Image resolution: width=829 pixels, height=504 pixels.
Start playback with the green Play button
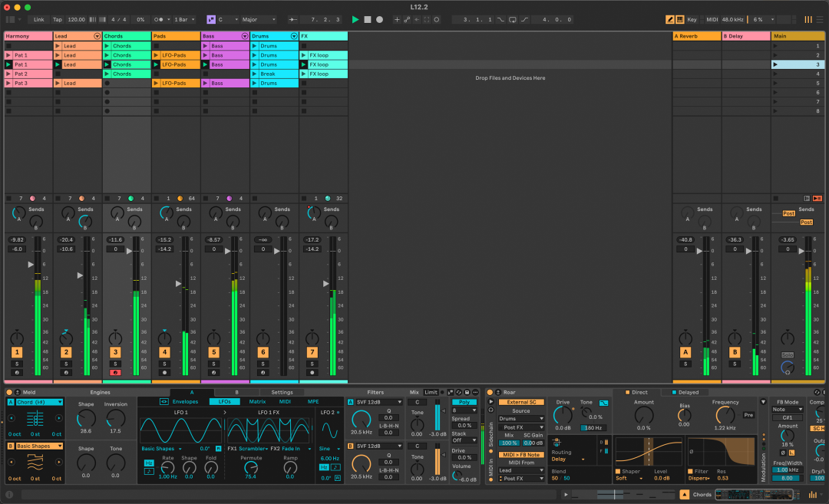pos(355,19)
